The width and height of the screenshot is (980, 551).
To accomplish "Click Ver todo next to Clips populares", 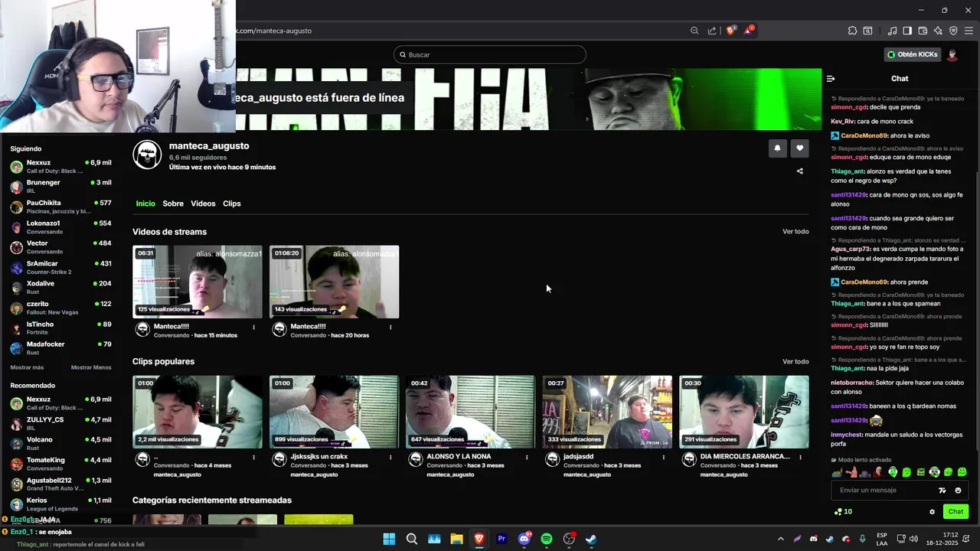I will (795, 361).
